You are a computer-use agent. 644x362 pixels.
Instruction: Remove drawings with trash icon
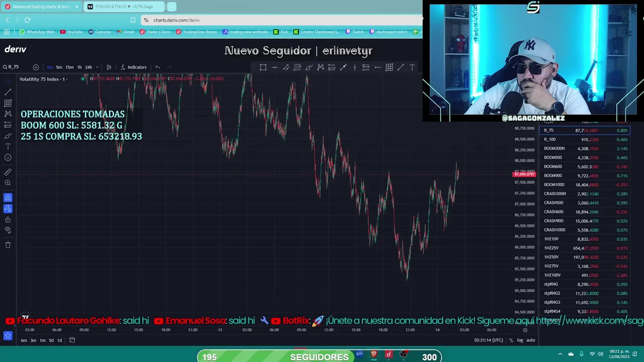(8, 245)
